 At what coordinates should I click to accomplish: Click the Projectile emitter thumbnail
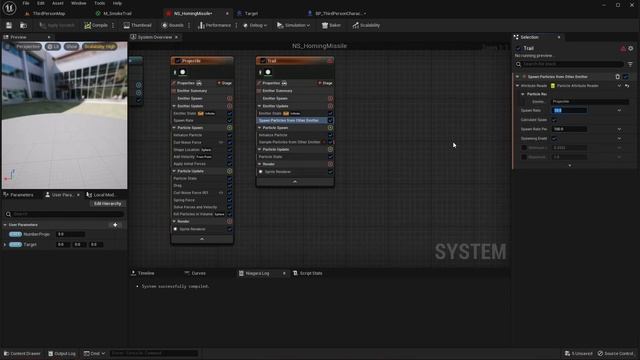[183, 72]
